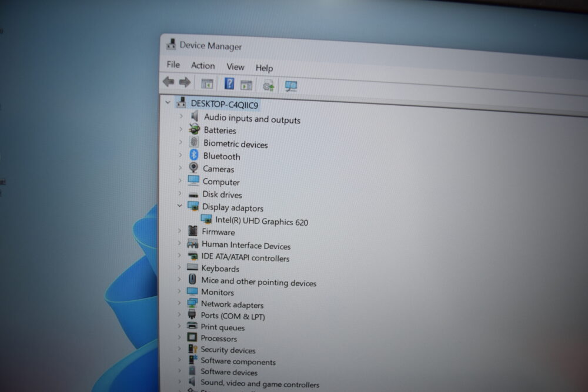Image resolution: width=588 pixels, height=392 pixels.
Task: Click the Cameras webcam icon
Action: pyautogui.click(x=193, y=167)
